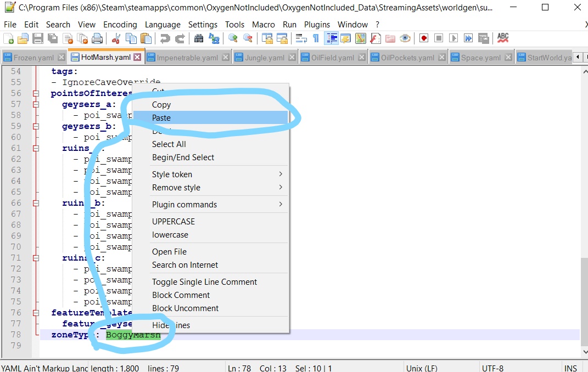Click the Print toolbar icon

[97, 38]
